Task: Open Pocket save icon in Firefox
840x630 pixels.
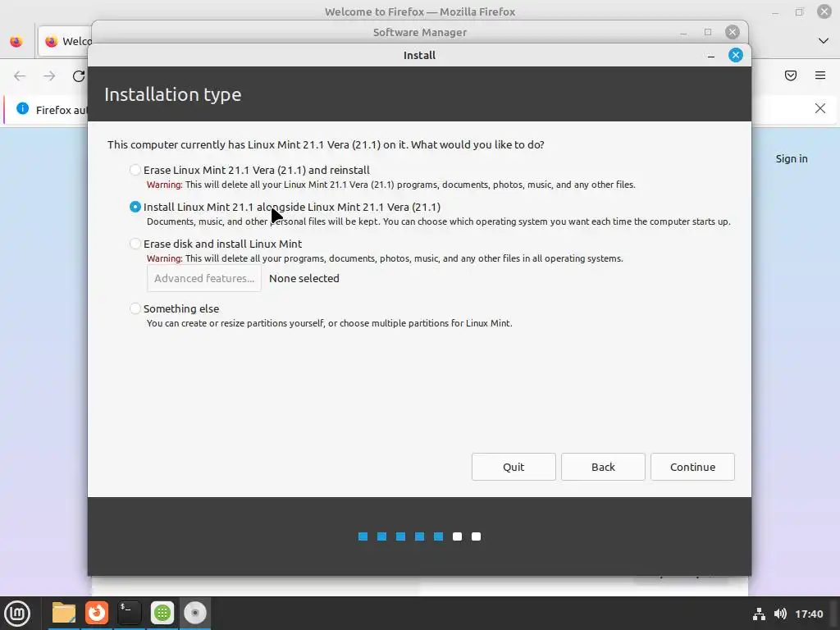Action: pyautogui.click(x=791, y=75)
